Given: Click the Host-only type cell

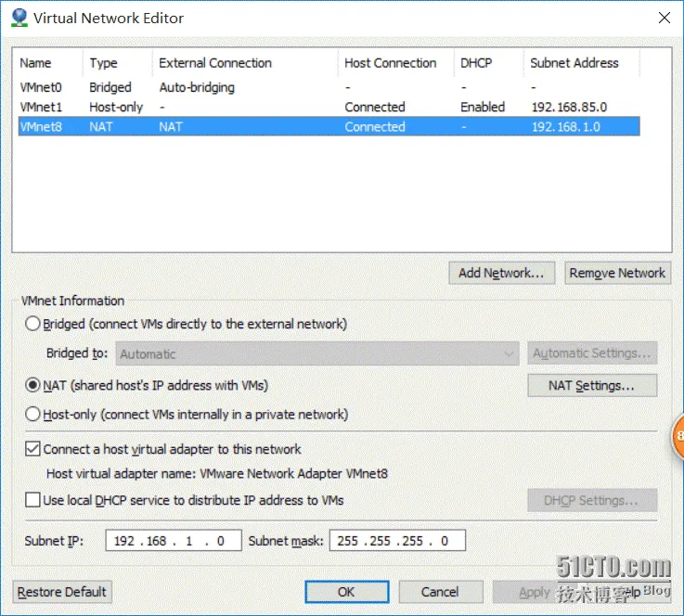Looking at the screenshot, I should pos(116,108).
